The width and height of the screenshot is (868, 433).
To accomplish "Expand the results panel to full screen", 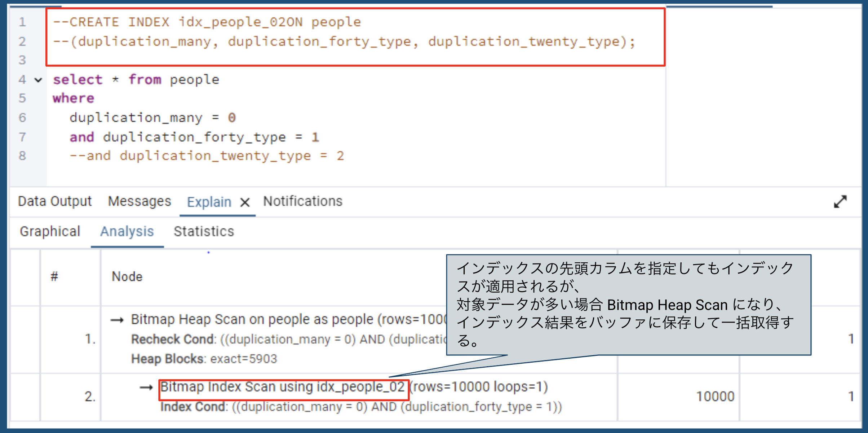I will [840, 202].
